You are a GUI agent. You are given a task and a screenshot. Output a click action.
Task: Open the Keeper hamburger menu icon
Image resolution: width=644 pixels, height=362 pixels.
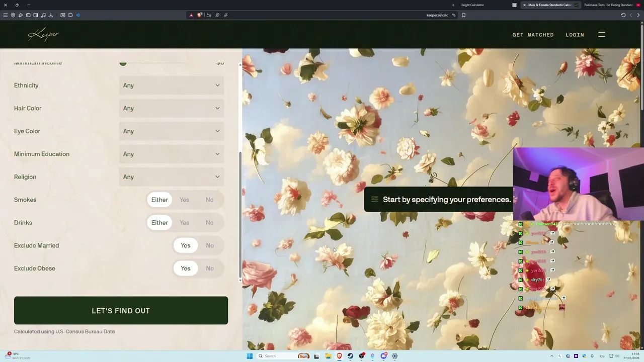[602, 35]
